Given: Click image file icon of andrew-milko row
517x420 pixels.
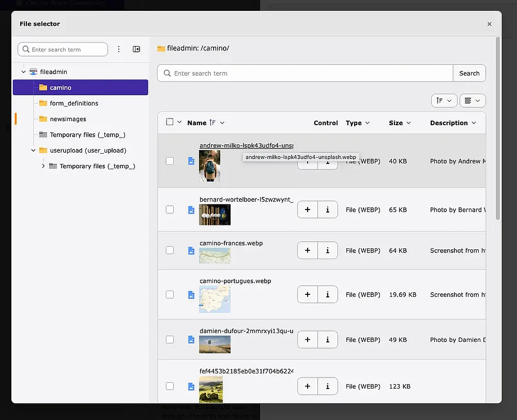Looking at the screenshot, I should click(191, 161).
